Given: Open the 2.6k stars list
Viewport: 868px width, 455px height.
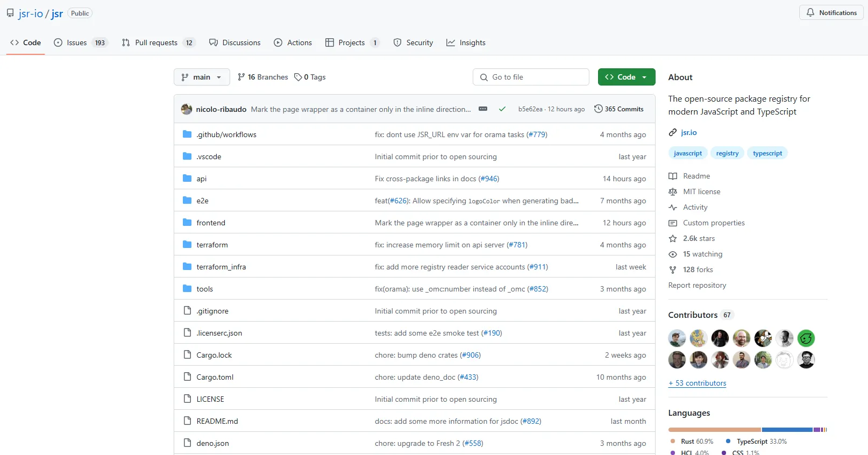Looking at the screenshot, I should point(699,238).
